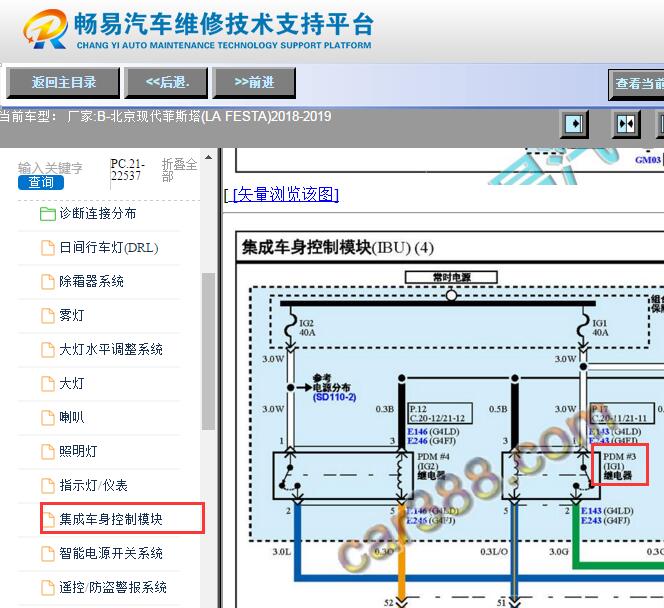Viewport: 664px width, 608px height.
Task: Select 雾灯 in the list
Action: click(72, 315)
